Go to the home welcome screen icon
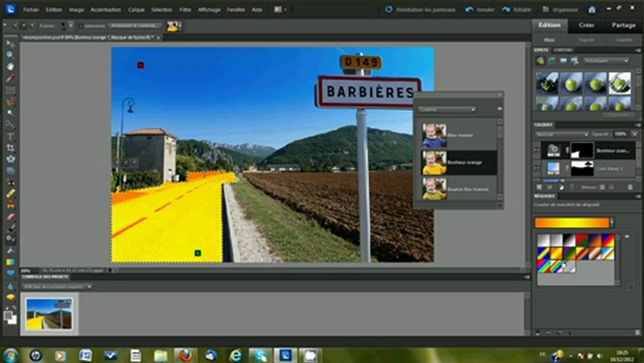 tap(592, 10)
